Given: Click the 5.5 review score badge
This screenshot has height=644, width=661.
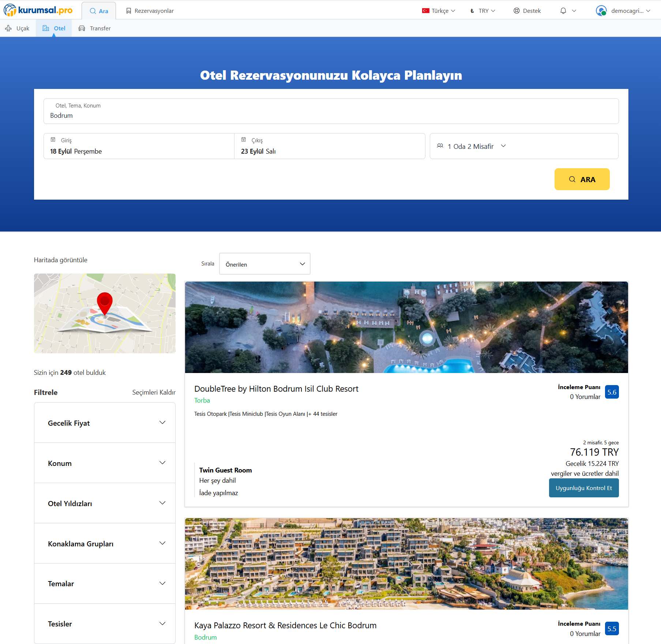Looking at the screenshot, I should tap(612, 629).
